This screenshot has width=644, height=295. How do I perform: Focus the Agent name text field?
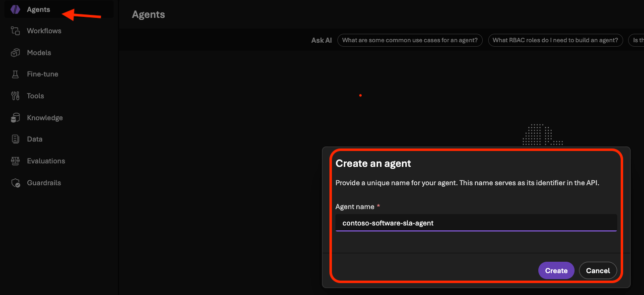[x=476, y=223]
